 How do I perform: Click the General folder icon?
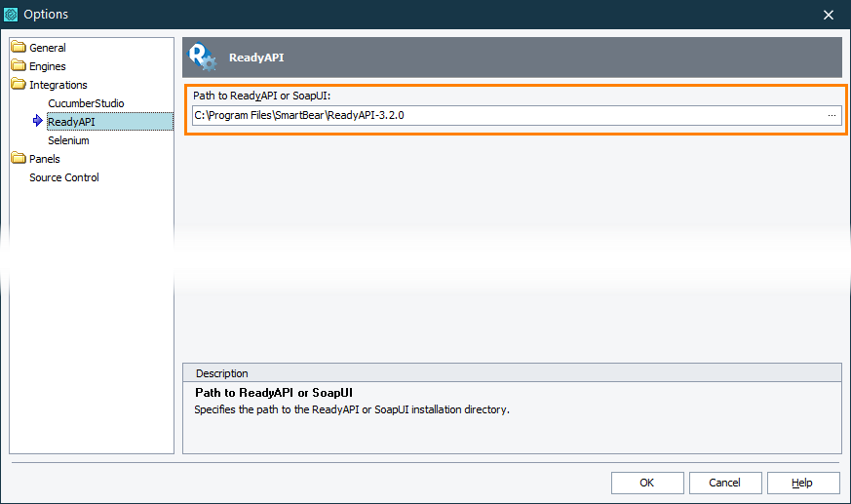(x=19, y=48)
